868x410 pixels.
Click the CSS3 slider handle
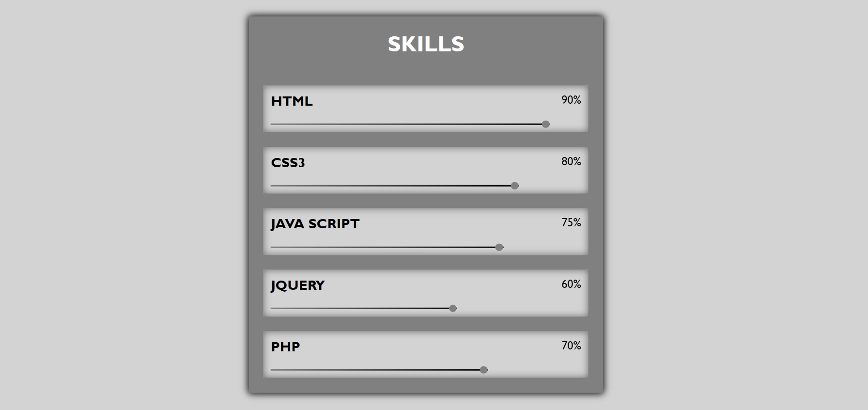(515, 186)
